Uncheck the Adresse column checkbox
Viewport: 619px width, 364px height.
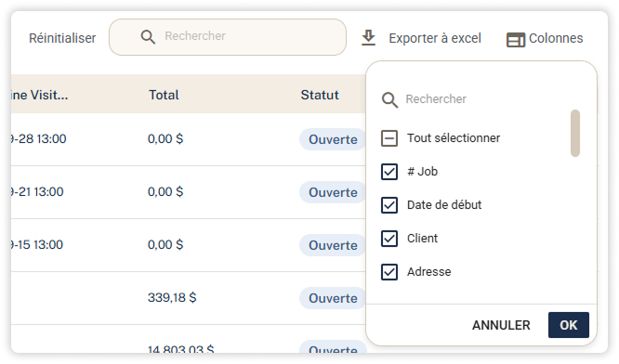click(389, 272)
